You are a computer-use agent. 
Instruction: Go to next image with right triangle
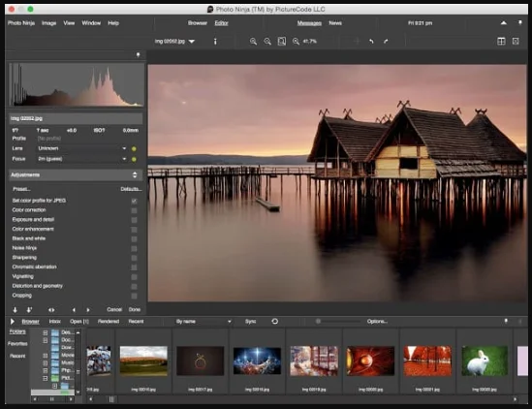[88, 310]
